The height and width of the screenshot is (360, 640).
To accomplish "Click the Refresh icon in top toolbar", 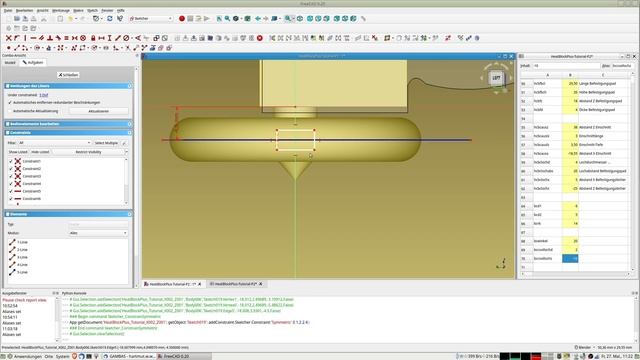I will [110, 18].
